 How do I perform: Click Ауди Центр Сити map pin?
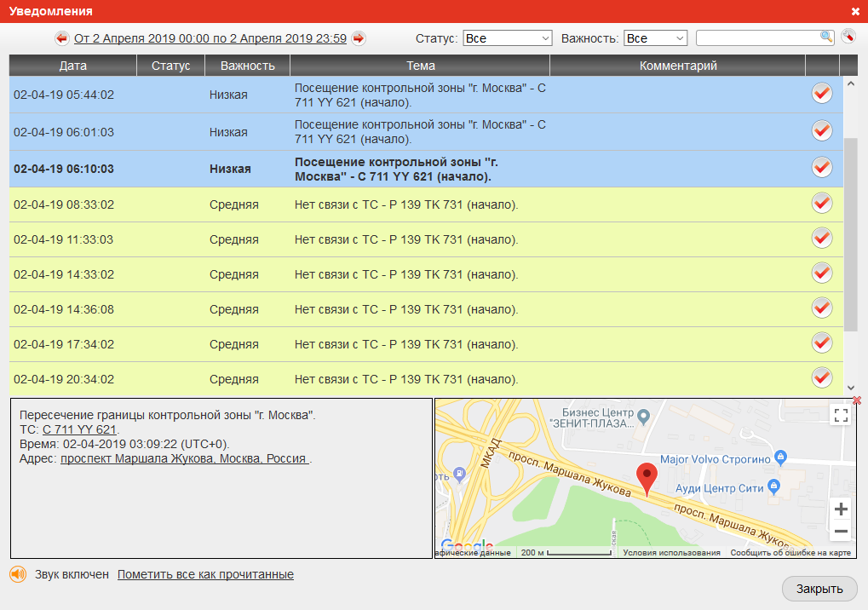click(774, 486)
